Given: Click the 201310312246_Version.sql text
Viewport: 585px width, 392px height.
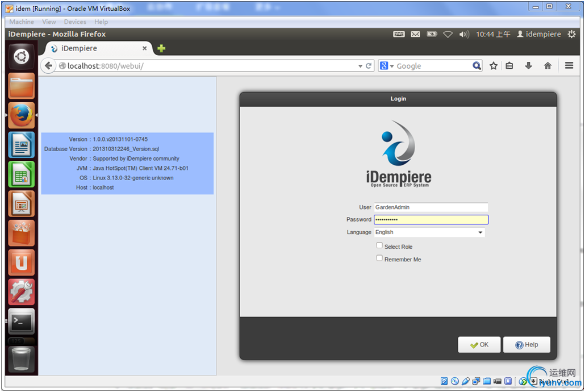Looking at the screenshot, I should point(126,149).
